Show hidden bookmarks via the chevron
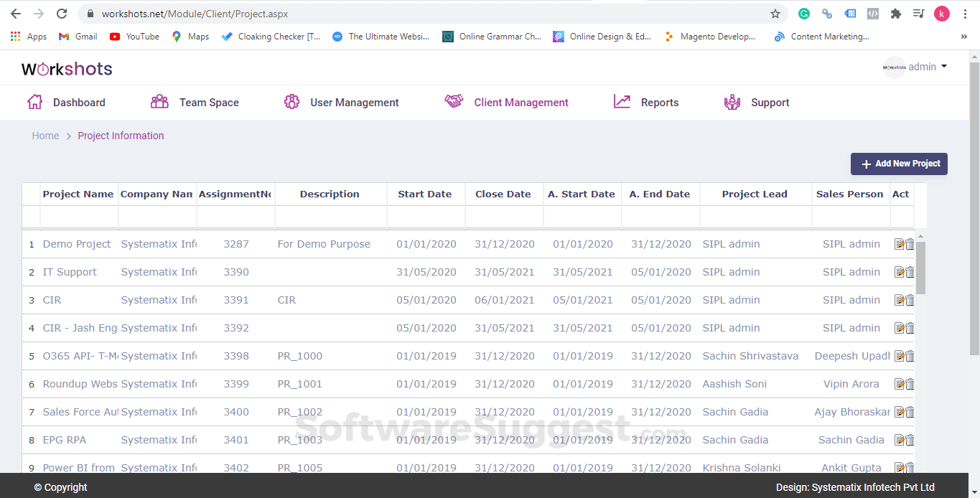This screenshot has width=980, height=498. click(963, 36)
